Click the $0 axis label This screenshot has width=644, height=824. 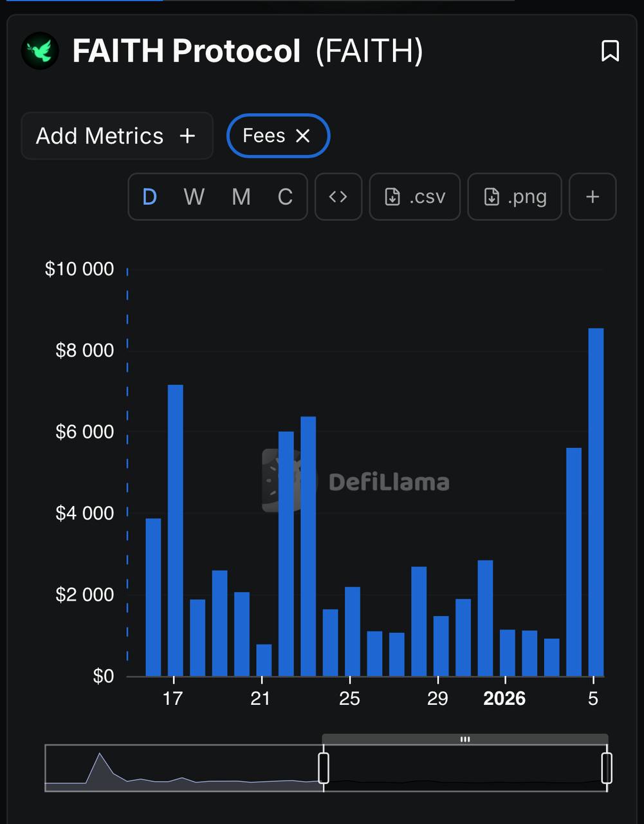coord(104,676)
